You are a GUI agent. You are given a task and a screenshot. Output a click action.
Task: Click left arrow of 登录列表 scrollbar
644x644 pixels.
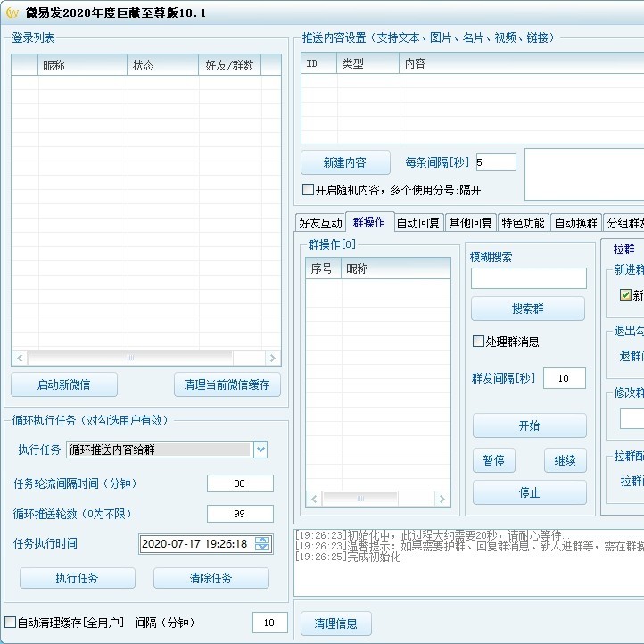click(20, 358)
